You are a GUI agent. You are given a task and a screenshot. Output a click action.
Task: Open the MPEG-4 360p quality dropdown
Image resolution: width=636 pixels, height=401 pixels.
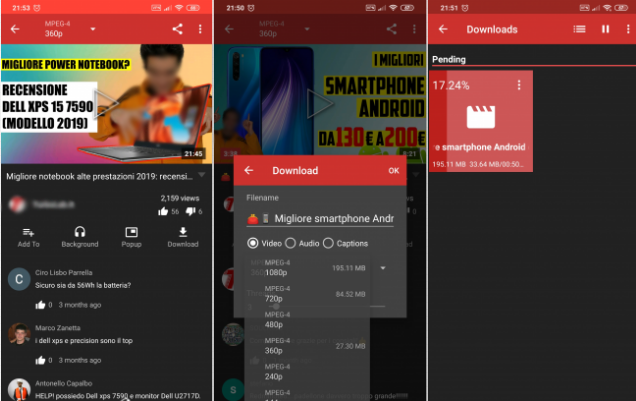point(93,29)
